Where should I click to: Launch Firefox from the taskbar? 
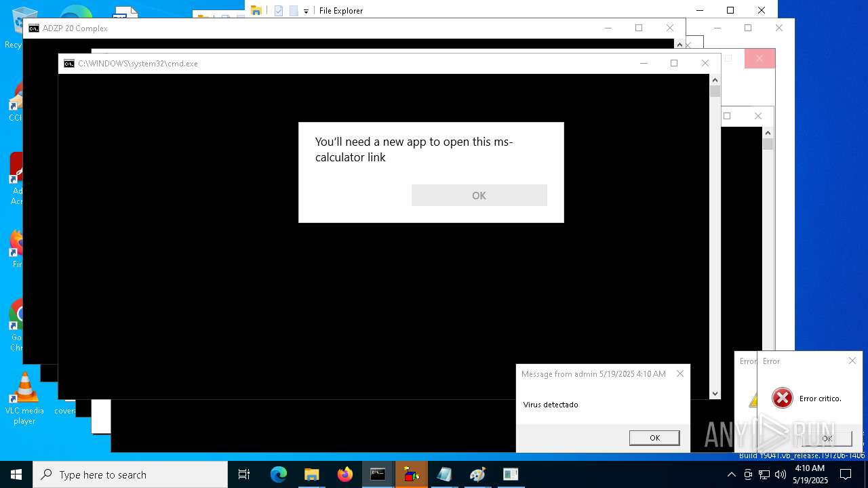coord(345,474)
